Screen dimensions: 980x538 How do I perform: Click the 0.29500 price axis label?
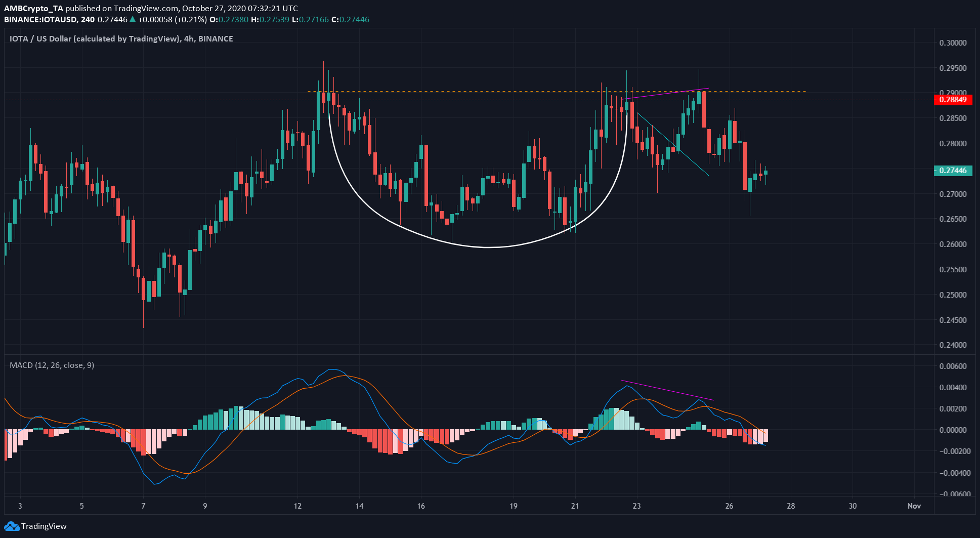953,68
